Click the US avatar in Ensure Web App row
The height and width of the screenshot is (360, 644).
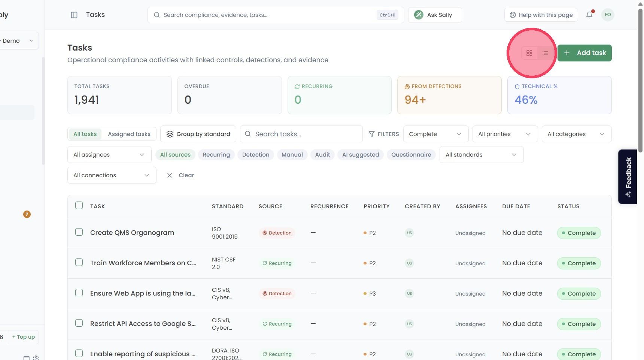click(409, 294)
